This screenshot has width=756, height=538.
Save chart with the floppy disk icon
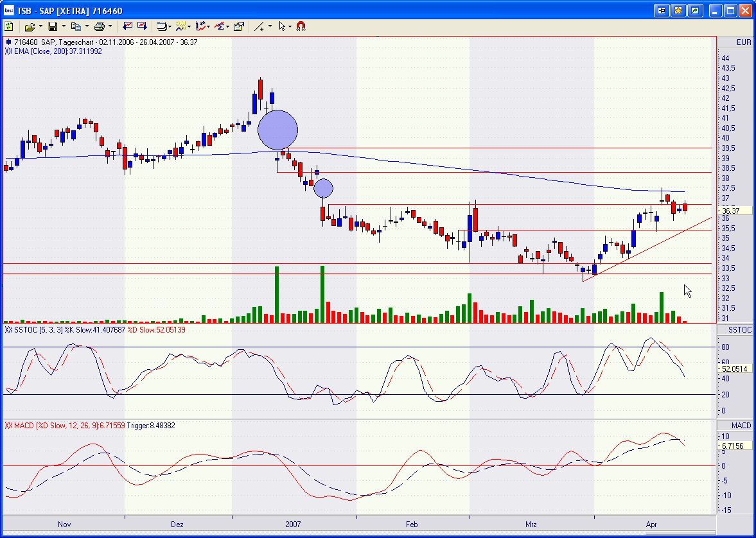click(53, 26)
